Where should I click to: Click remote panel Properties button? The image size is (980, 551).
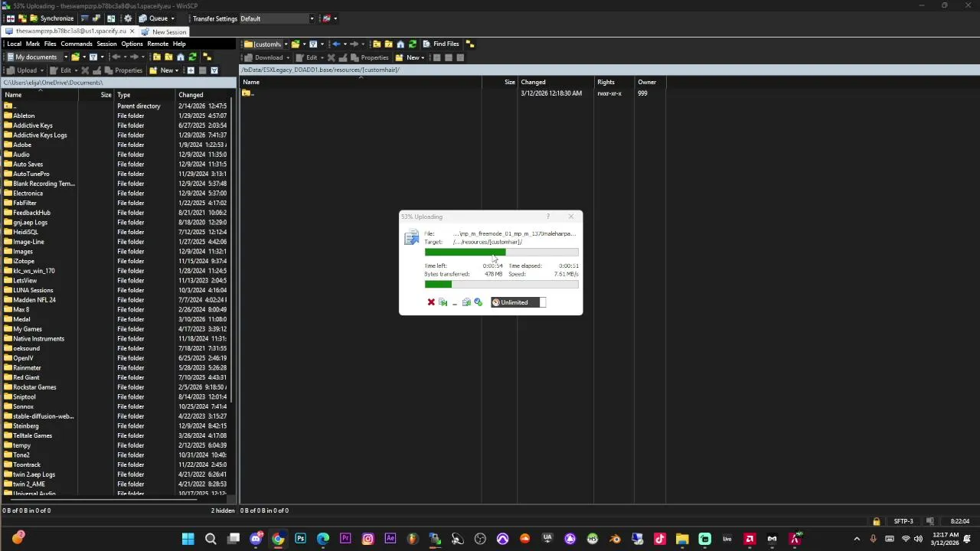(371, 57)
